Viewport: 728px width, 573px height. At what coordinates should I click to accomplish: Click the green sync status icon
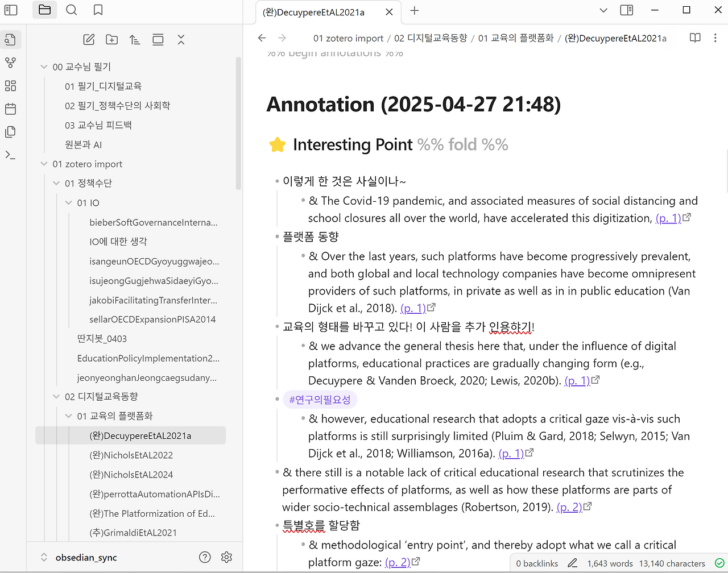click(x=719, y=563)
